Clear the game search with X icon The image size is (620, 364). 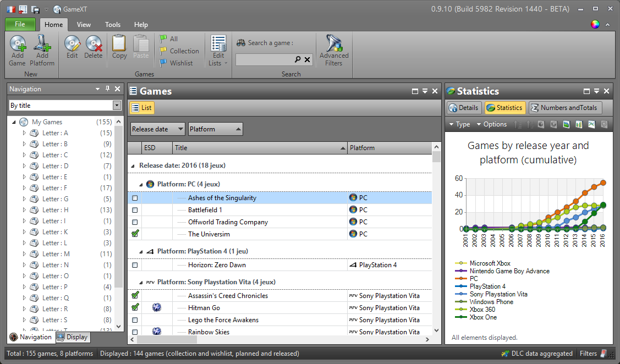[x=307, y=59]
